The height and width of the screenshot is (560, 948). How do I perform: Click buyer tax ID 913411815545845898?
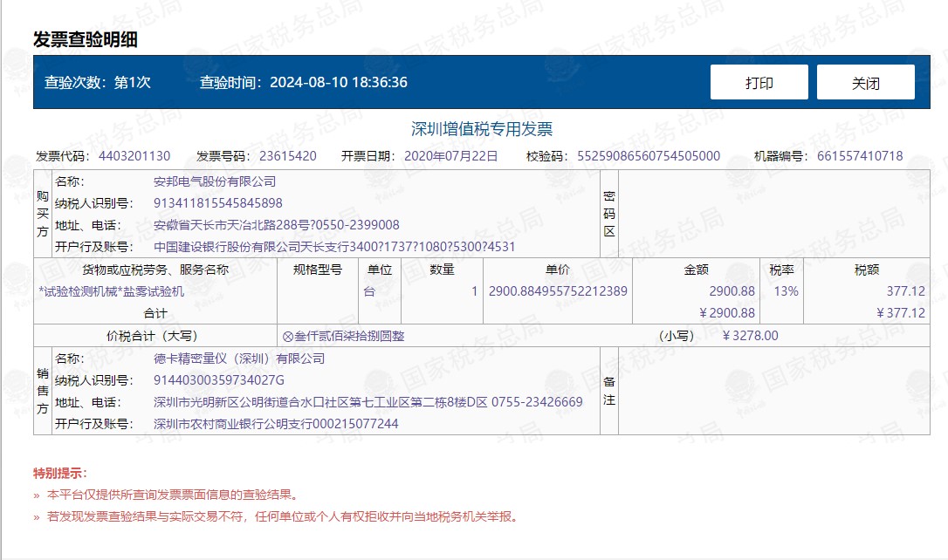(218, 203)
